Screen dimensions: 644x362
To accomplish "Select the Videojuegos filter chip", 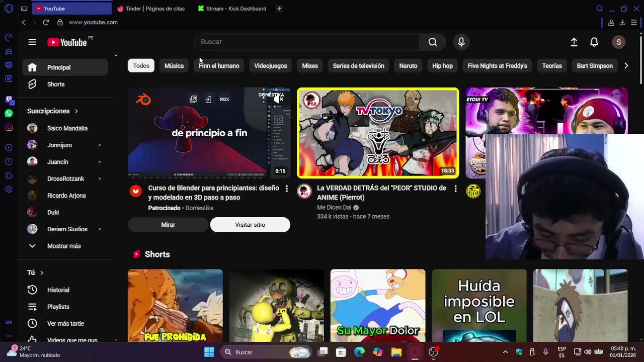I will tap(271, 66).
